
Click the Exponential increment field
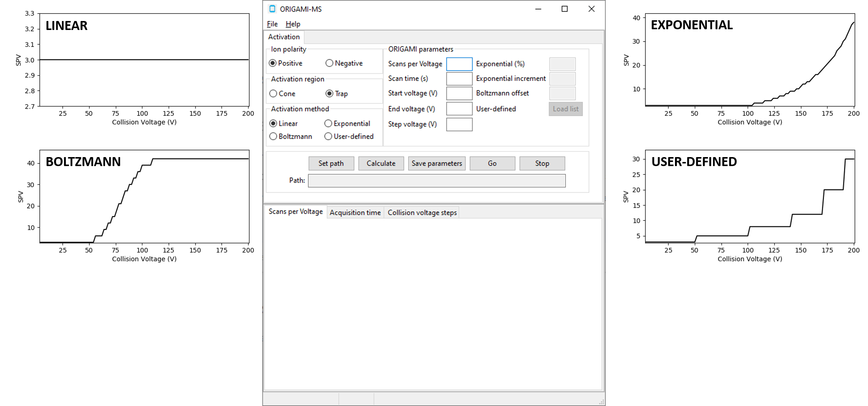(x=562, y=79)
